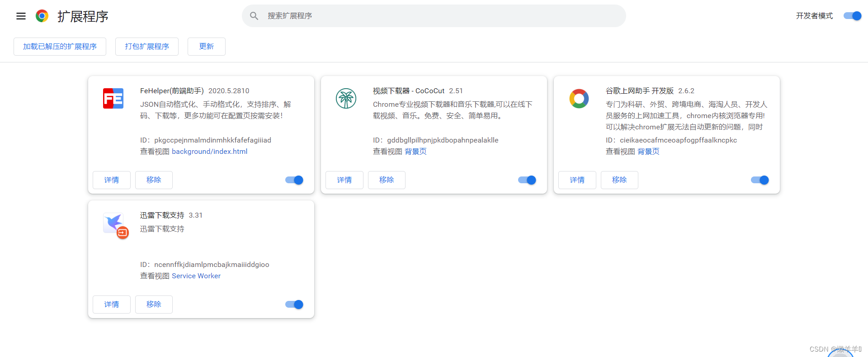Turn off 迅雷下载支持 extension toggle
Image resolution: width=868 pixels, height=357 pixels.
[294, 305]
